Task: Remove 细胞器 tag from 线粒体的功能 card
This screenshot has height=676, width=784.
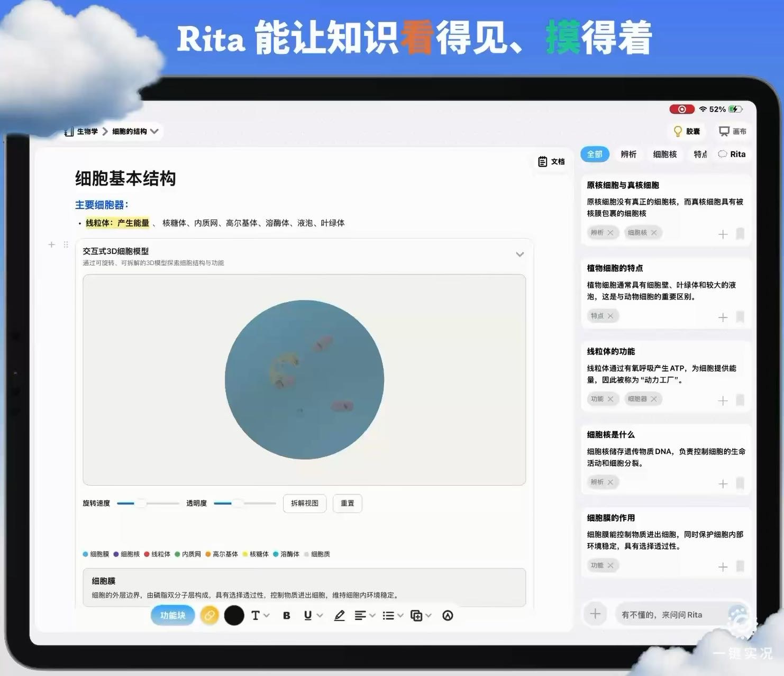Action: 654,399
